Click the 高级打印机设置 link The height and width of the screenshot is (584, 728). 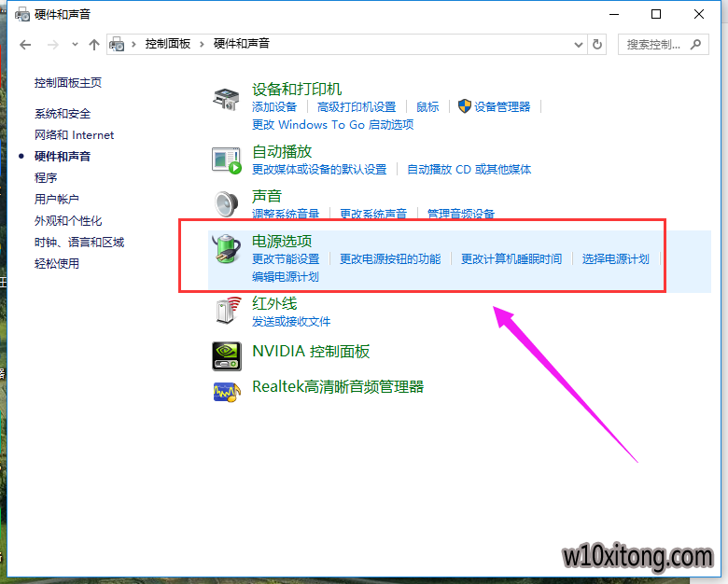tap(357, 107)
